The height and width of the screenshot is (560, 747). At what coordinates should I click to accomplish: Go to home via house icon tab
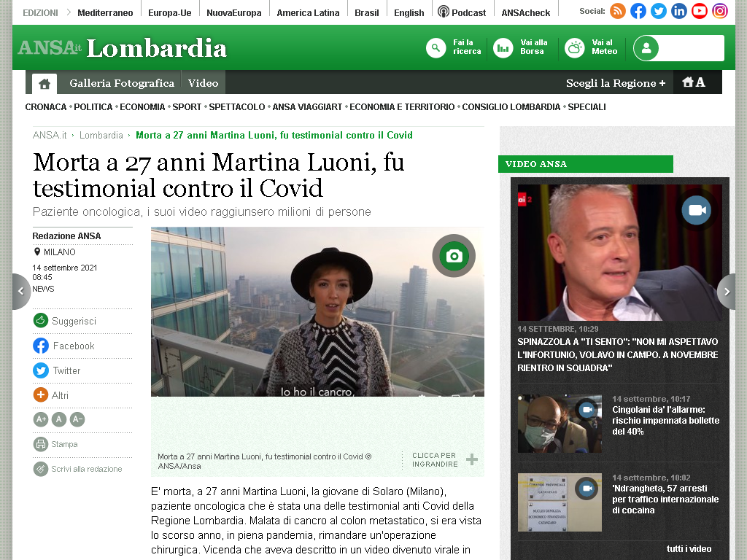click(44, 84)
